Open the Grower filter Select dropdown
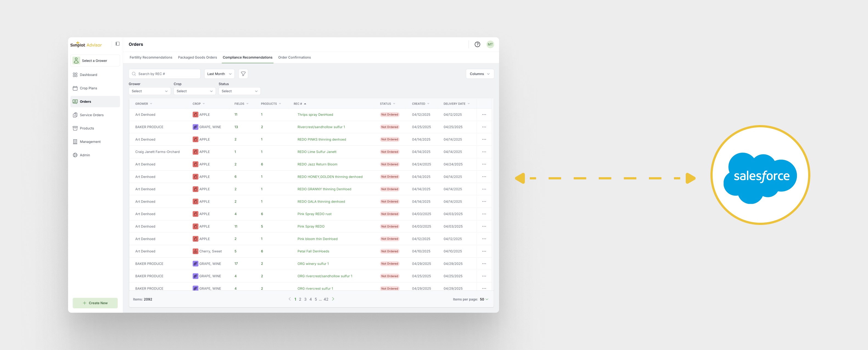 point(149,91)
